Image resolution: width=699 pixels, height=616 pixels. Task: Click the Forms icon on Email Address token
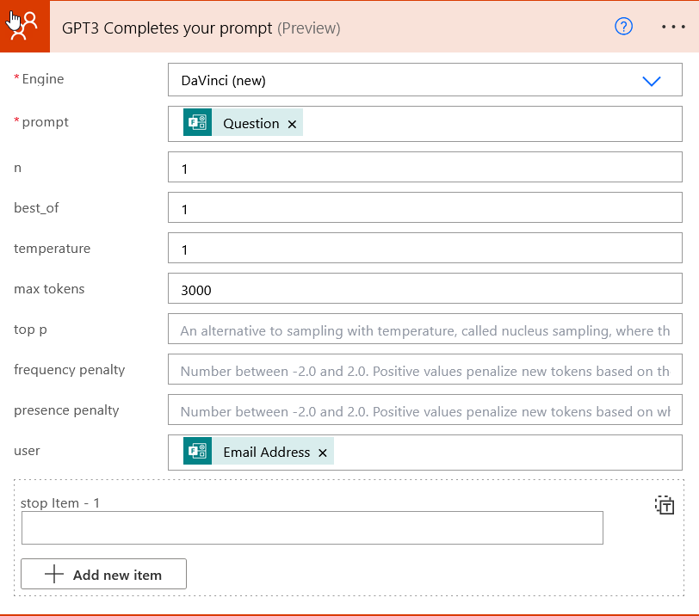197,451
